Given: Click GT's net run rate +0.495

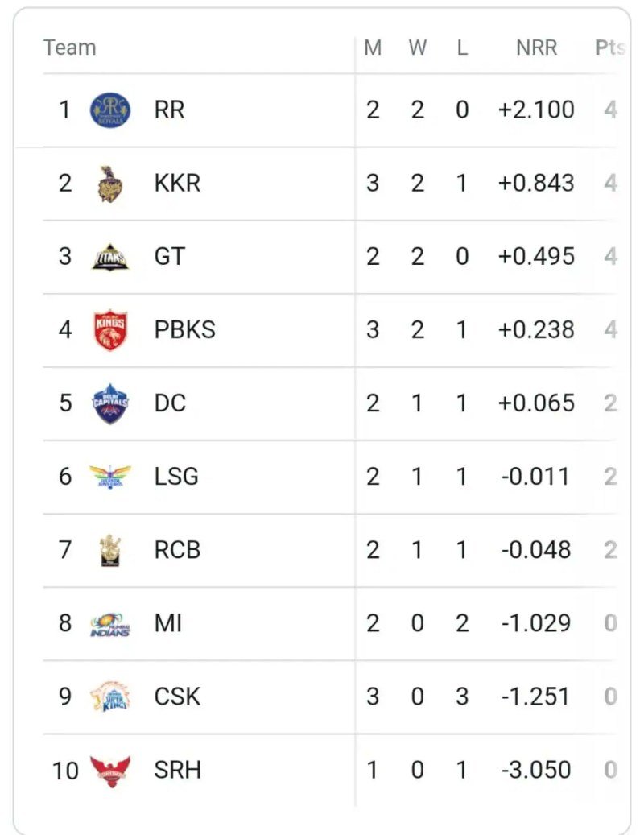Looking at the screenshot, I should pyautogui.click(x=536, y=257).
